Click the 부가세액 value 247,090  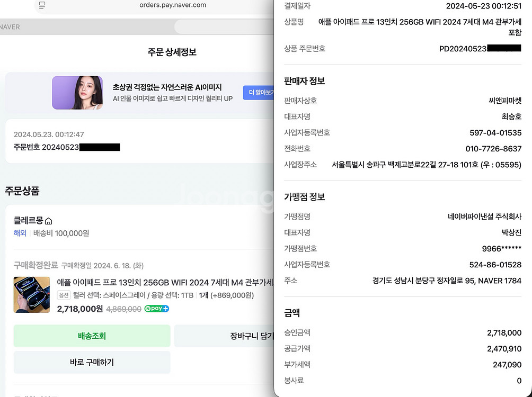pyautogui.click(x=507, y=365)
